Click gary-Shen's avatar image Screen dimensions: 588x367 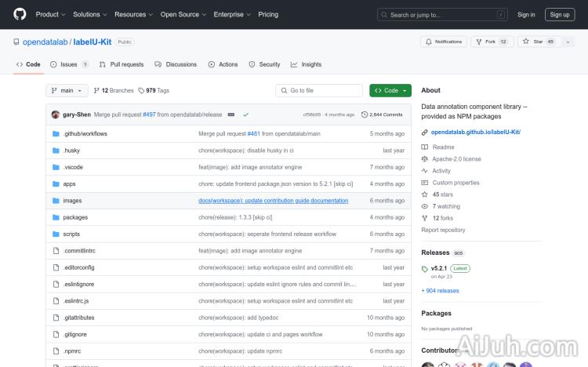click(56, 114)
